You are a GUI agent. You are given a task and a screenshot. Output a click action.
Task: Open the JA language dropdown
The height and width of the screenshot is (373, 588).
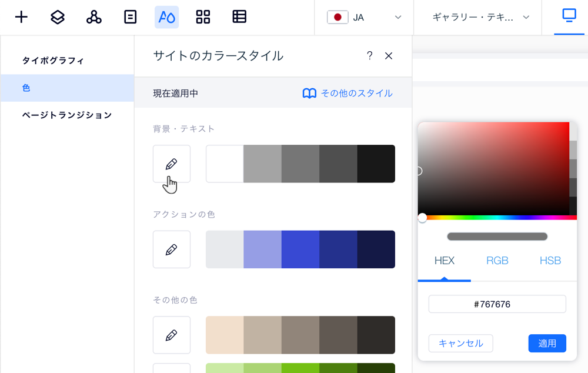[x=364, y=17]
